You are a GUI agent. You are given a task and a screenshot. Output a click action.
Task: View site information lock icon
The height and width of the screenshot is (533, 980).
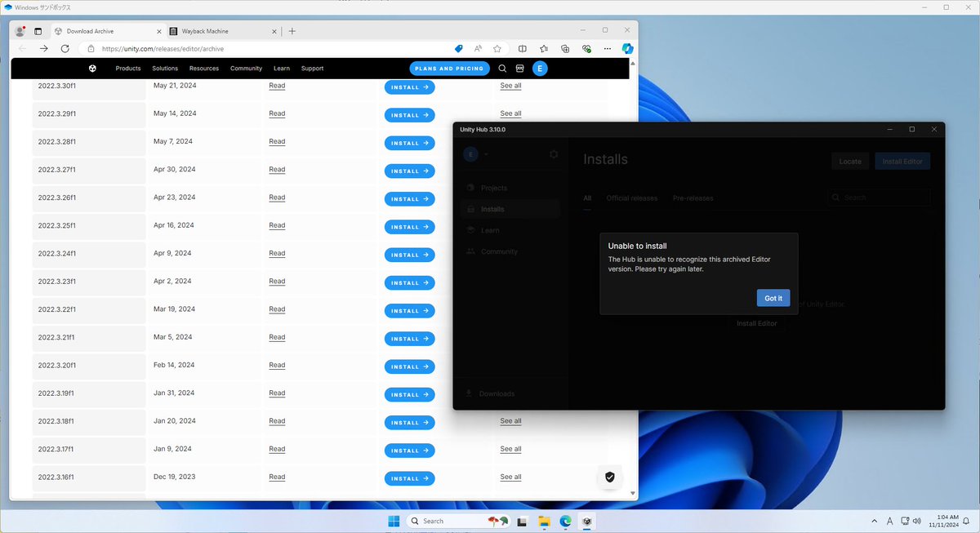(91, 48)
